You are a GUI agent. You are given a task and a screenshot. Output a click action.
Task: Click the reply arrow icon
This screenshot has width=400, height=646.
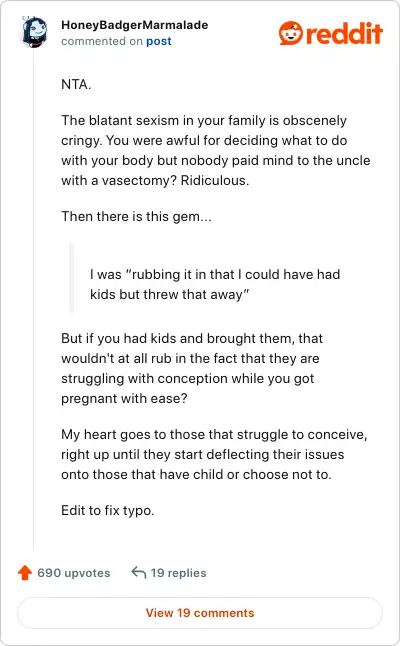139,572
